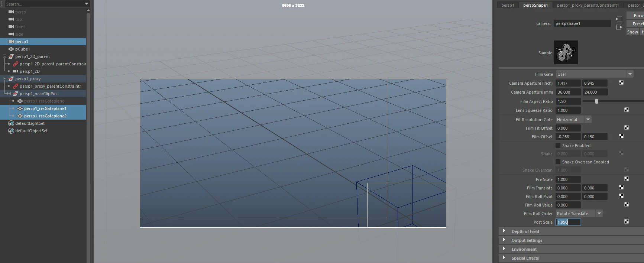Open the Film Roll Order dropdown
Screen dimensions: 644x263
tap(579, 214)
